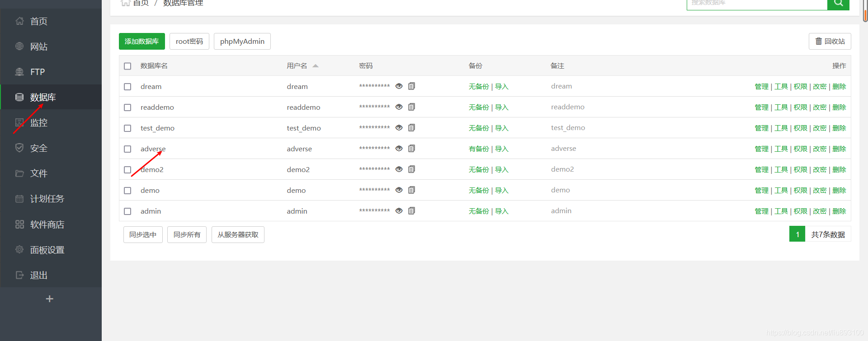868x341 pixels.
Task: Check the demo row checkbox
Action: point(127,191)
